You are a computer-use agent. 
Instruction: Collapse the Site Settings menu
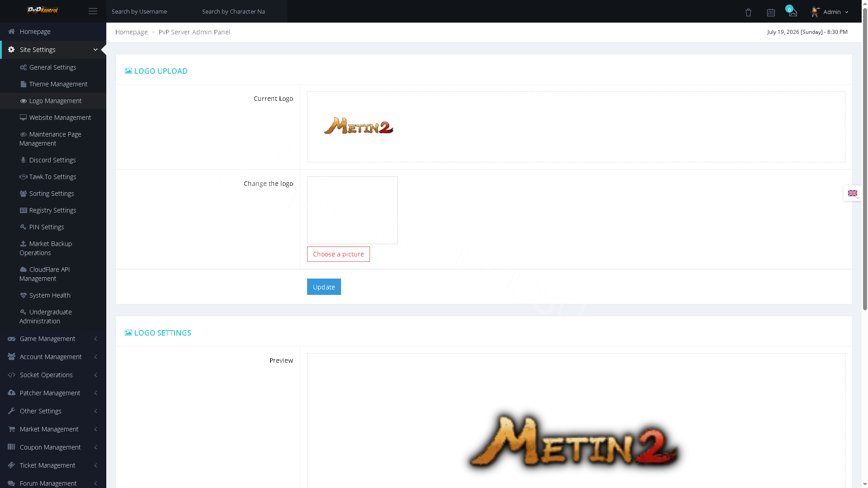[53, 50]
